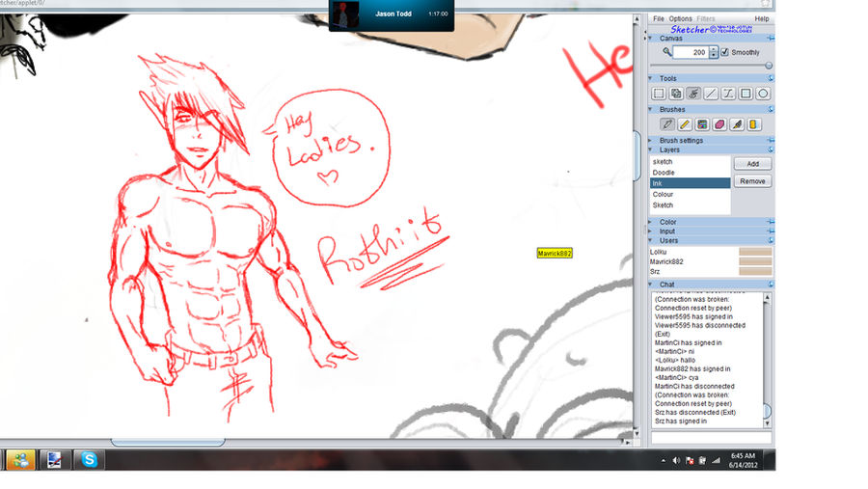Show hidden system tray icons
The height and width of the screenshot is (489, 868).
point(664,460)
